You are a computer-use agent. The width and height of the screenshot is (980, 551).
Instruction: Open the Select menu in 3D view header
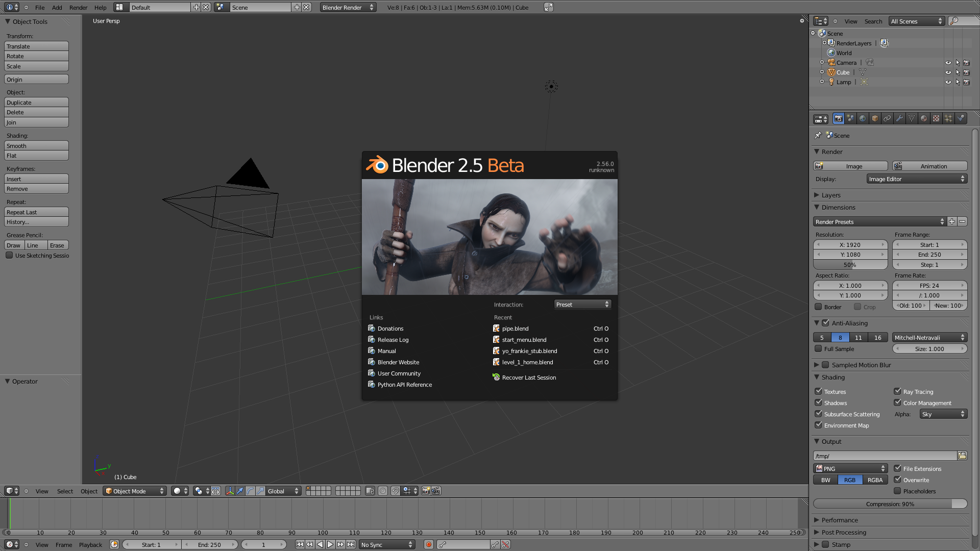(65, 491)
